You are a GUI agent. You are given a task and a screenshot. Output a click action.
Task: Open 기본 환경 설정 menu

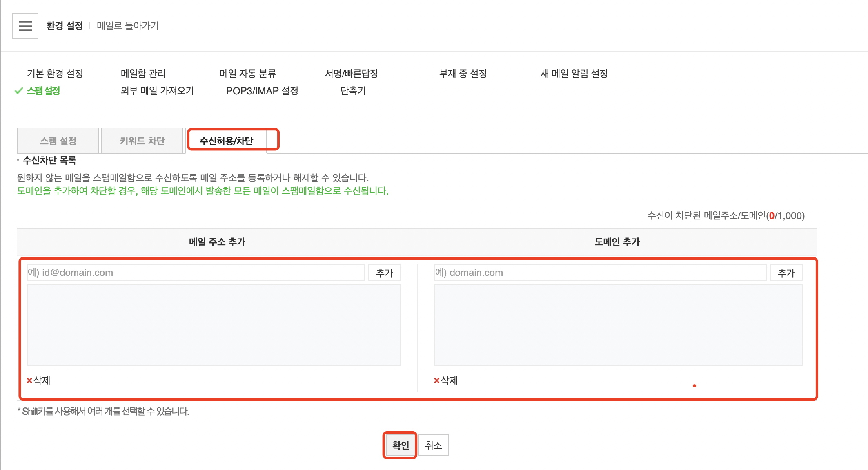tap(55, 74)
